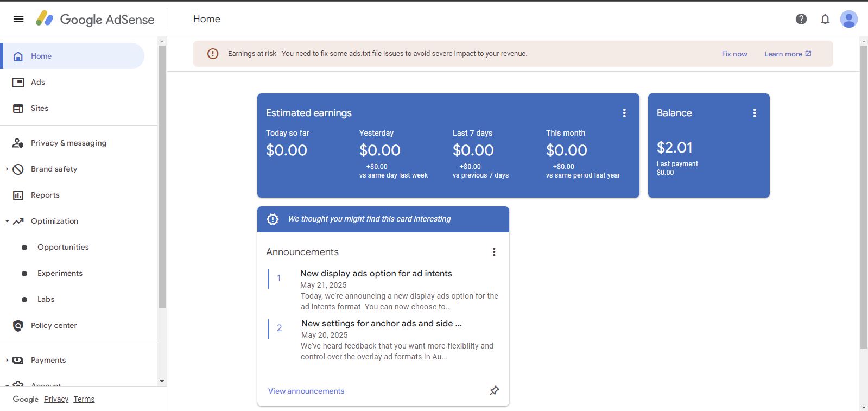The image size is (868, 411).
Task: Click the 'Yesterday' earnings label
Action: click(x=376, y=133)
